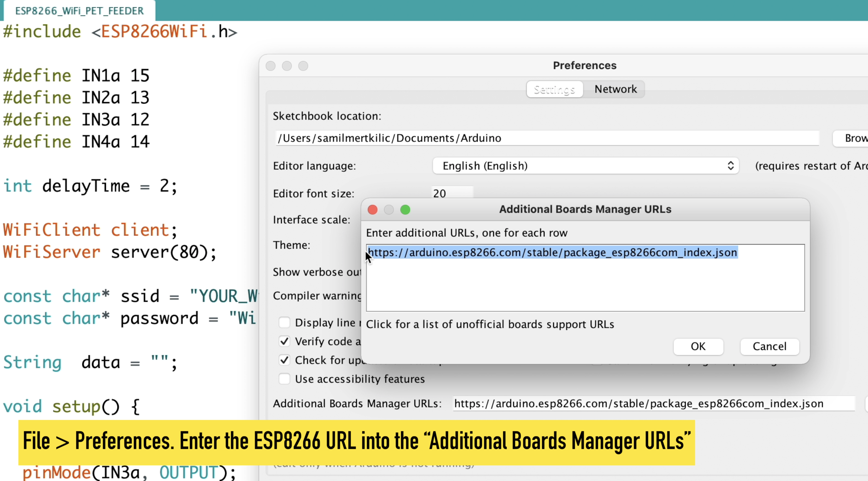Click the 'Preferences' window title
Image resolution: width=868 pixels, height=481 pixels.
[x=585, y=65]
